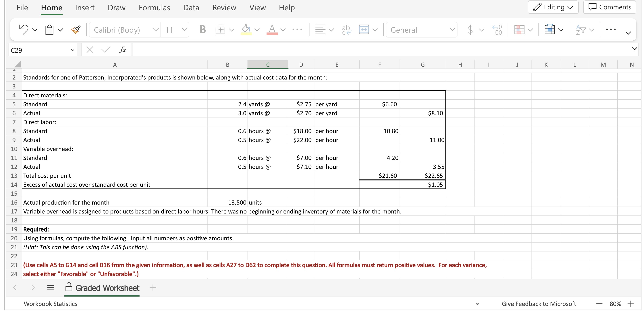The image size is (644, 318).
Task: Expand borders options arrow
Action: [232, 30]
